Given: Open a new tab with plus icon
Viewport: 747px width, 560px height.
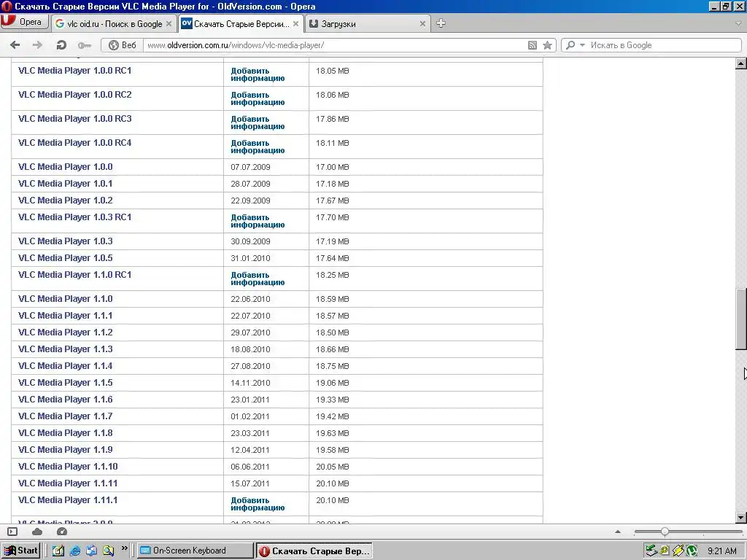Looking at the screenshot, I should click(x=441, y=23).
